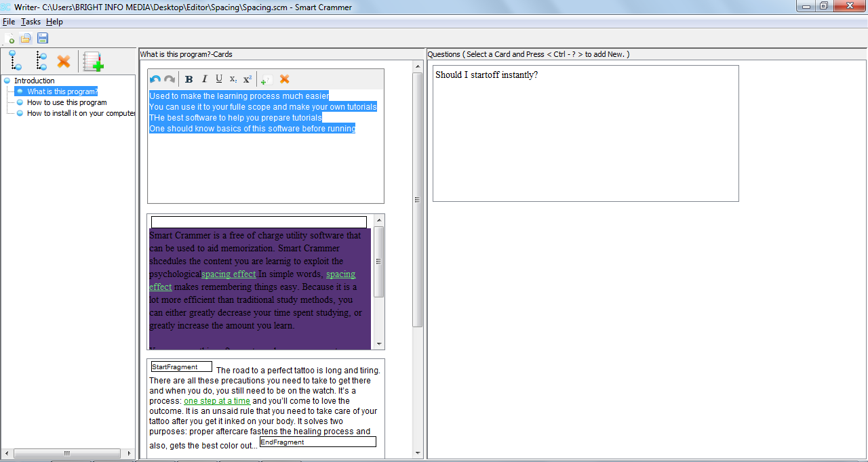Apply superscript formatting in card editor
This screenshot has height=462, width=868.
point(248,79)
